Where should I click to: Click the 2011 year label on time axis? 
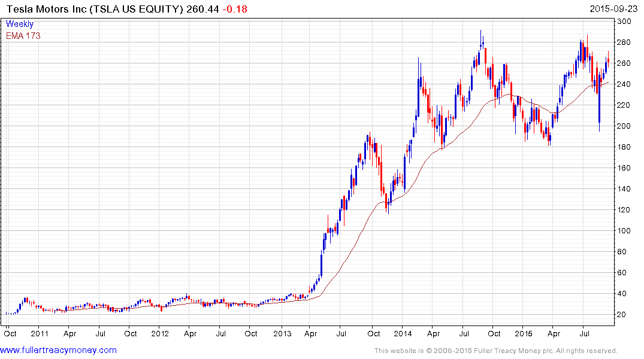[40, 333]
